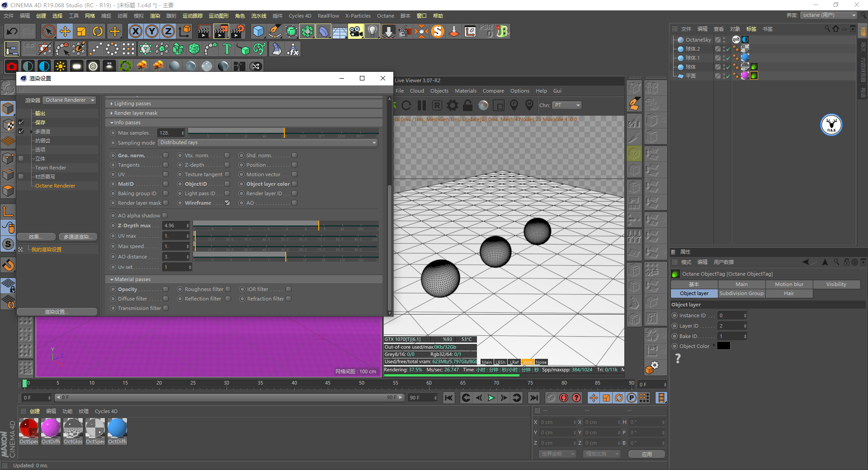Click the Object Color black swatch
The image size is (868, 470).
[x=723, y=346]
